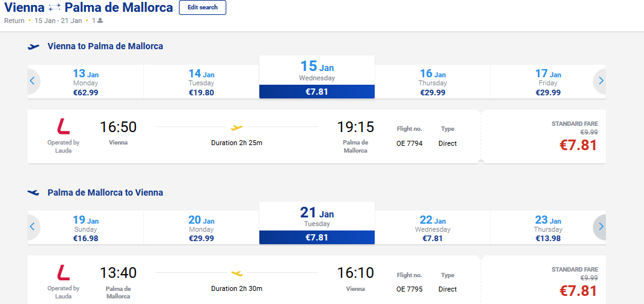
Task: Pick outbound 17 Jan Friday fare
Action: pyautogui.click(x=542, y=82)
